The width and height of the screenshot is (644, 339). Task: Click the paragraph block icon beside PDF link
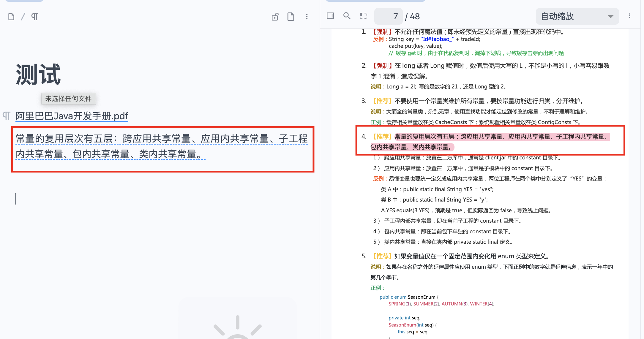tap(7, 115)
